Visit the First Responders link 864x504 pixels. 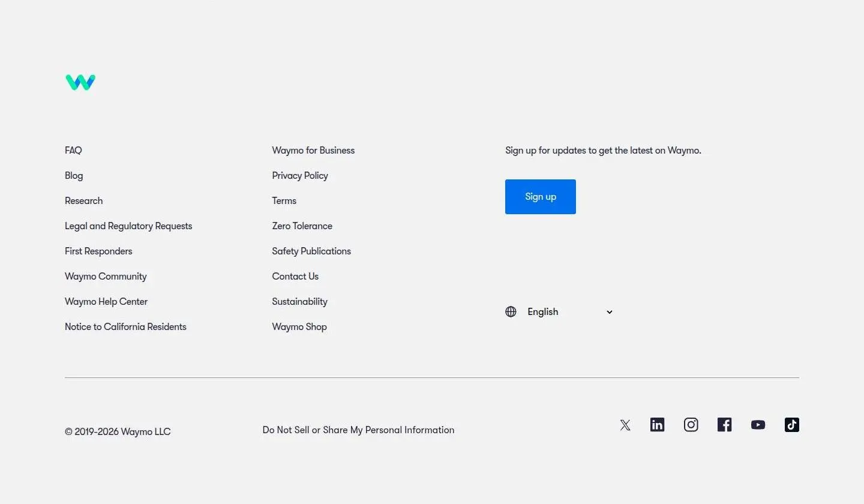pyautogui.click(x=98, y=251)
